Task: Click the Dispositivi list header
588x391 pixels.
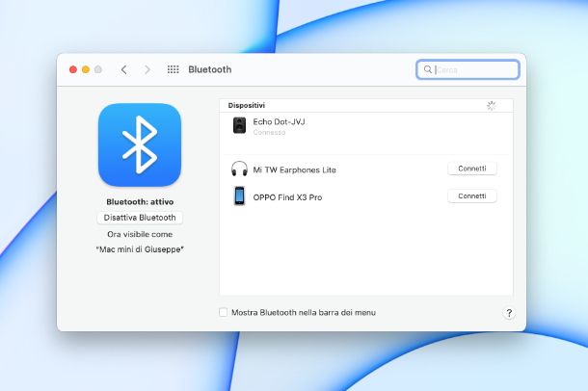Action: tap(247, 105)
